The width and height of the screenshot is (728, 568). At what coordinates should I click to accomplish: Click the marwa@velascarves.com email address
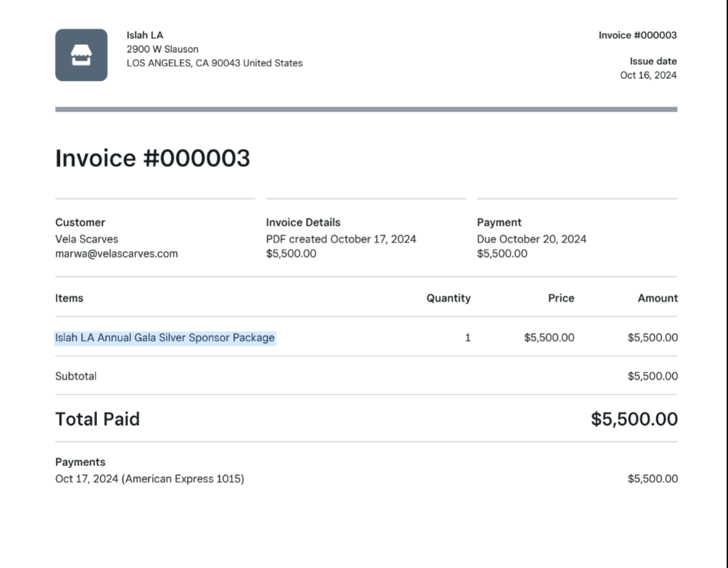point(116,254)
